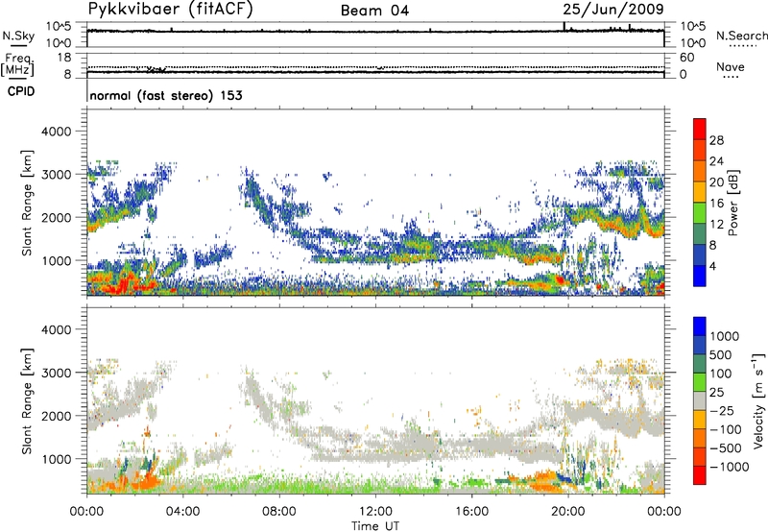The height and width of the screenshot is (532, 768).
Task: Click the "16:00" time axis label
Action: coord(471,512)
